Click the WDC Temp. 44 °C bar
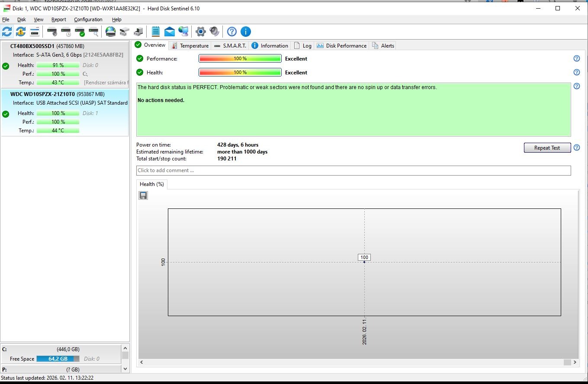The width and height of the screenshot is (588, 384). pos(58,131)
